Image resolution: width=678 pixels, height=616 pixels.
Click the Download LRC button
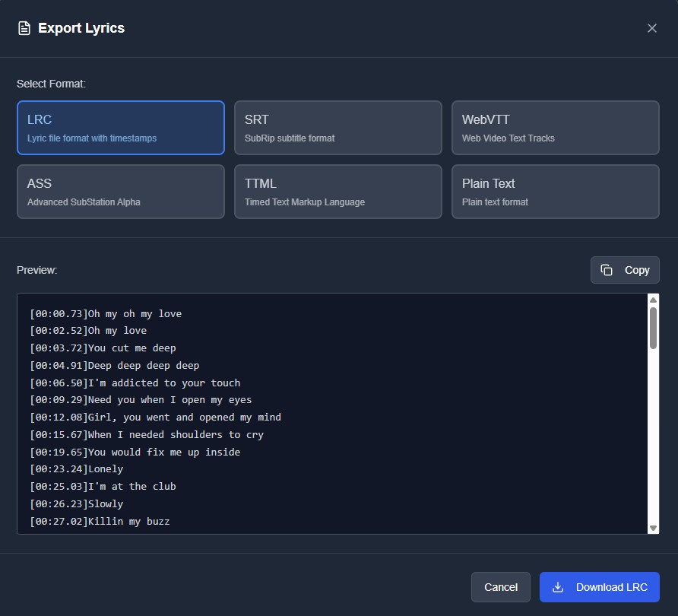point(600,587)
